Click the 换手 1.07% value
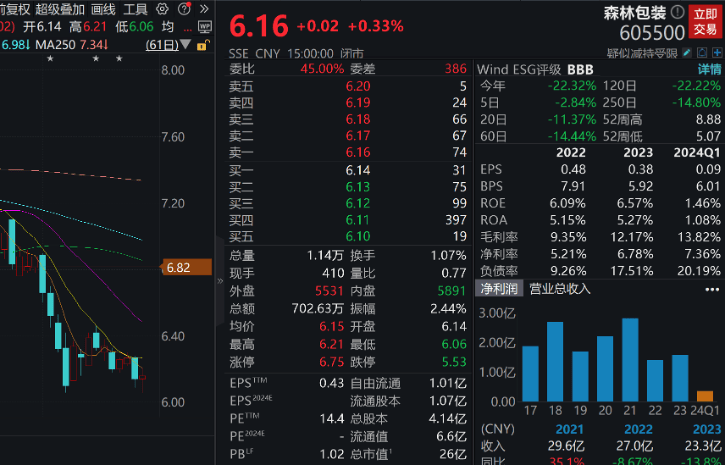The width and height of the screenshot is (726, 466). (448, 256)
